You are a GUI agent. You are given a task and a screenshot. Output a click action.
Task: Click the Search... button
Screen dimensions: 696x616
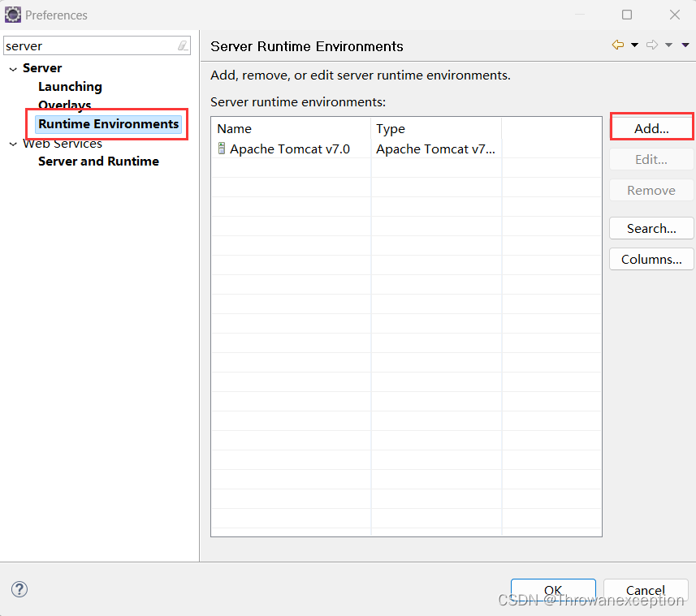651,228
